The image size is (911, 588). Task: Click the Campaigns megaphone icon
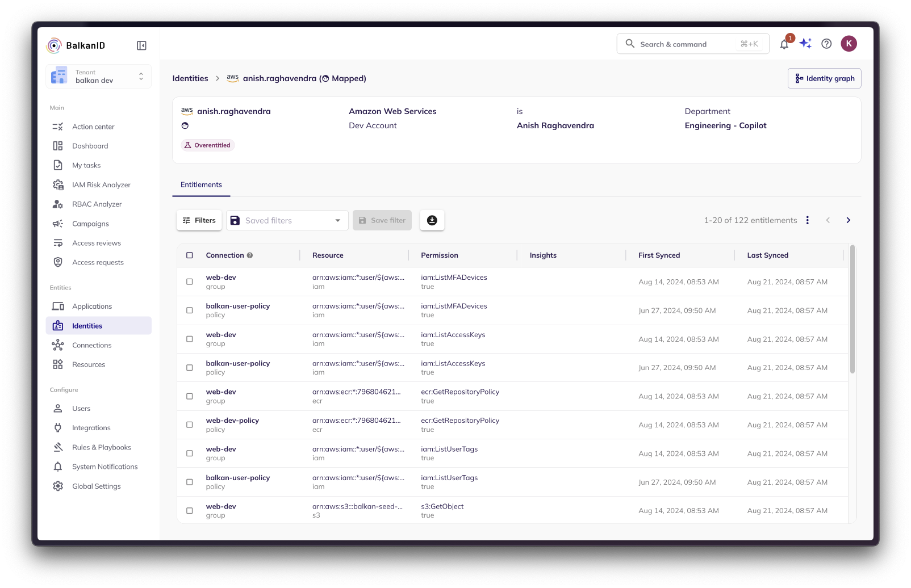click(x=58, y=224)
